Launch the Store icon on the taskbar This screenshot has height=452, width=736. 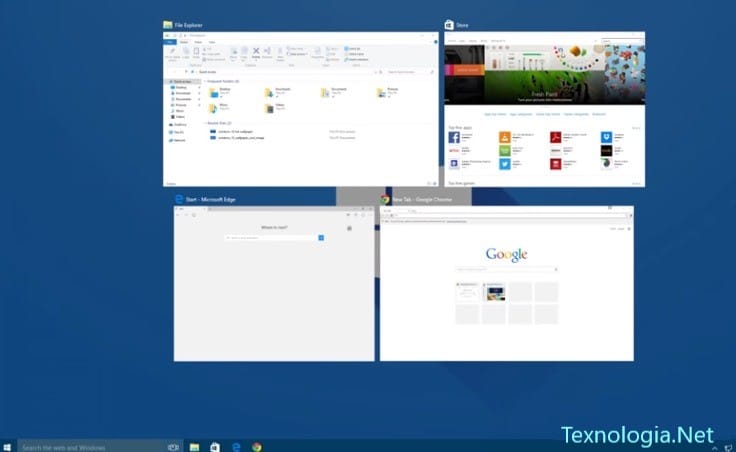[215, 446]
